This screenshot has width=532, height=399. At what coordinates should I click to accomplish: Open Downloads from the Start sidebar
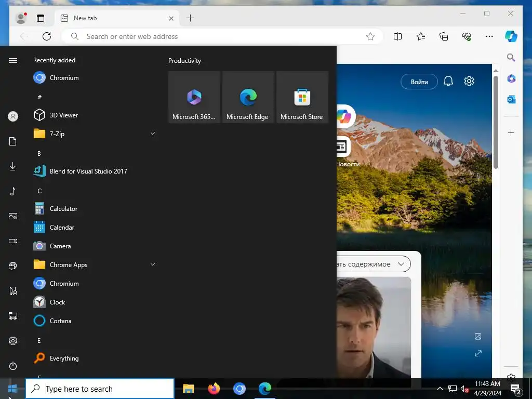[13, 166]
